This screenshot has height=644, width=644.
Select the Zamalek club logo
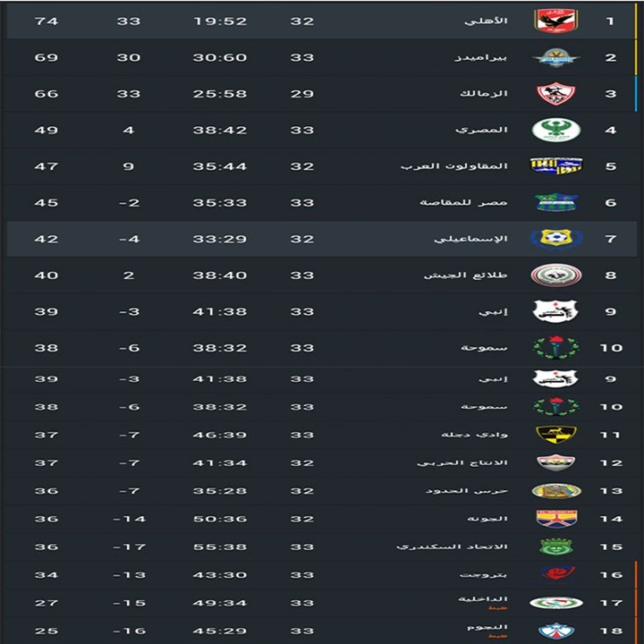tap(555, 94)
